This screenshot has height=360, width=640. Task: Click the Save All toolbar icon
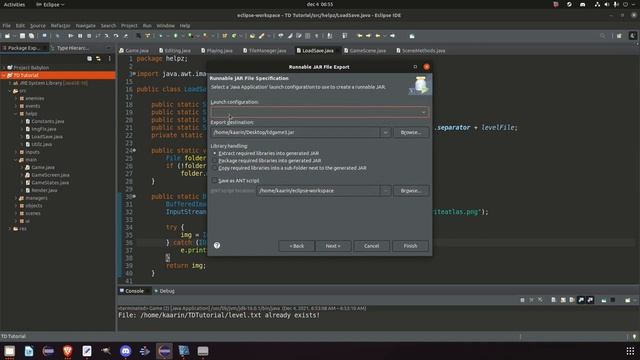pos(31,36)
